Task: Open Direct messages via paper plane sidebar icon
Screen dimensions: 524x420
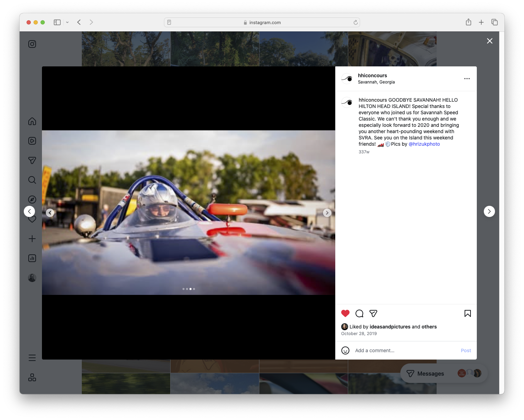Action: pyautogui.click(x=32, y=160)
